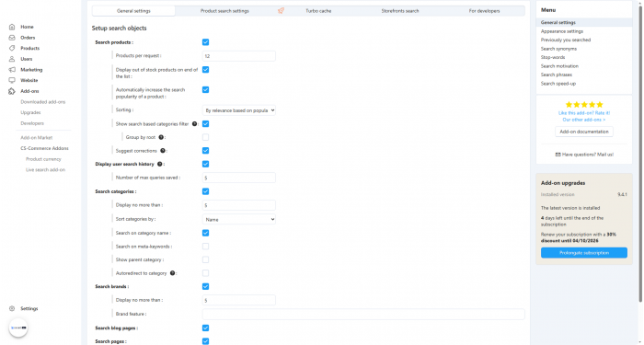Open Search motivation menu item

559,65
